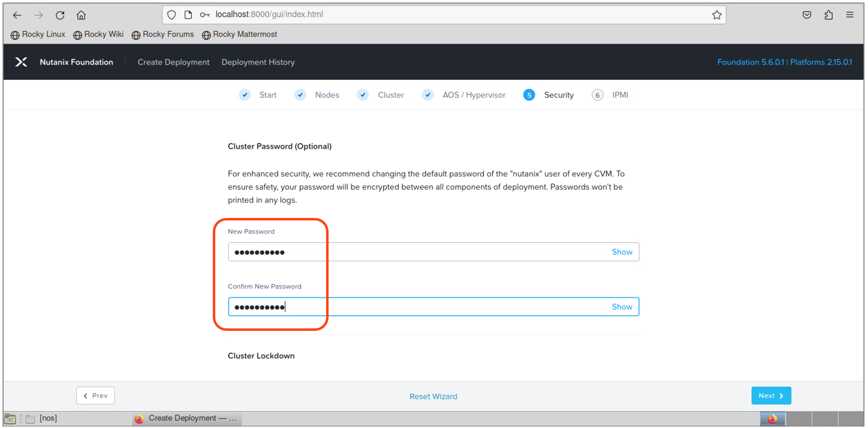
Task: Click the key saved-password icon in address bar
Action: click(204, 15)
